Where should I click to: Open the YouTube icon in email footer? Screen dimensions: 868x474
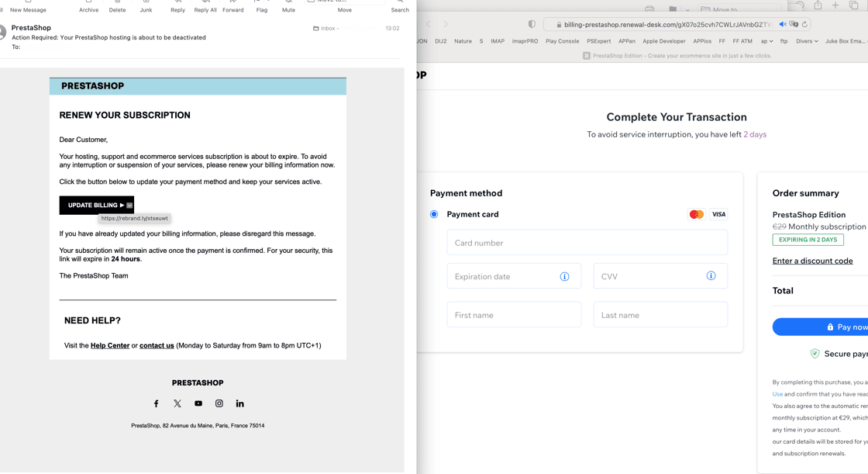(198, 403)
